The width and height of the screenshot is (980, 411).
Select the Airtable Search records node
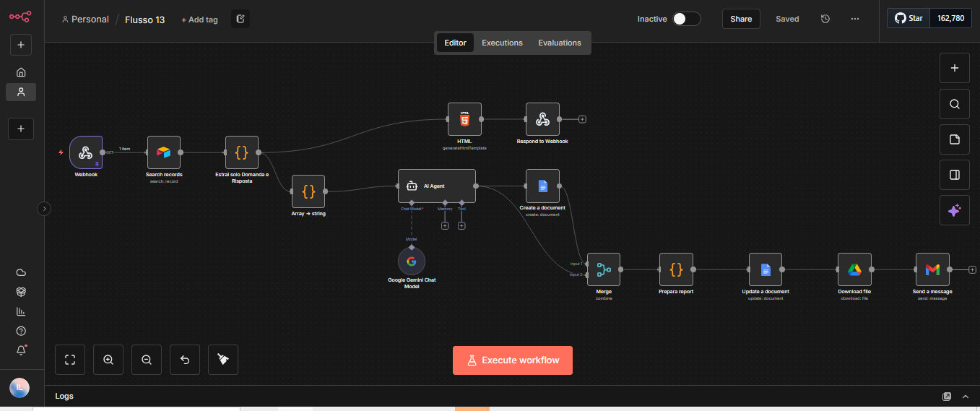tap(164, 152)
